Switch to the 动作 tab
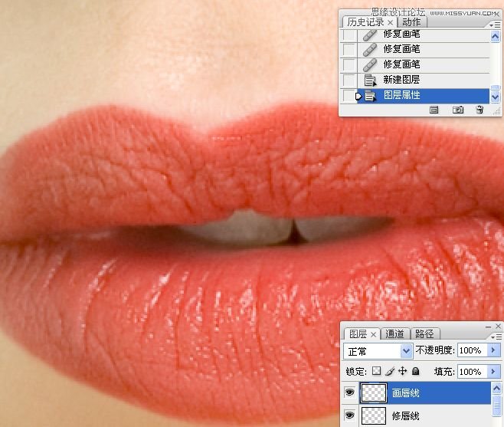 coord(411,22)
